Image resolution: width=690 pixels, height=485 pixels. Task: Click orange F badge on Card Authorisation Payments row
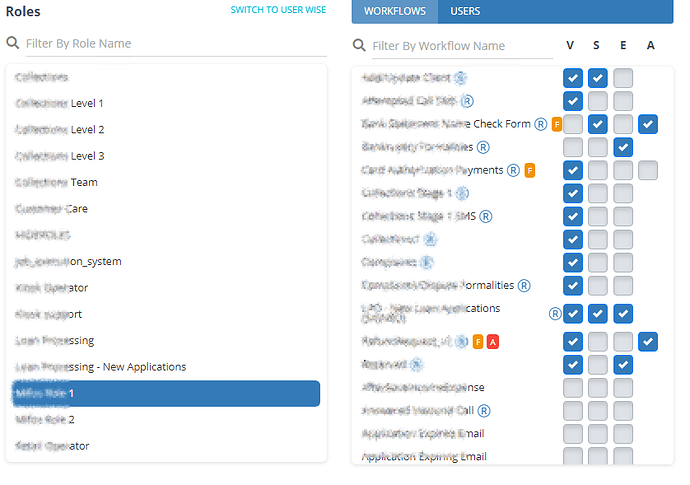click(530, 170)
